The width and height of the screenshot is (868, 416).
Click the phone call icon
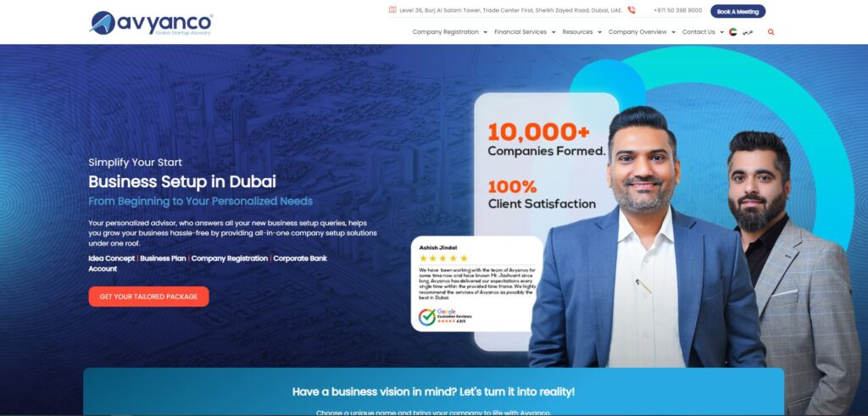[632, 10]
